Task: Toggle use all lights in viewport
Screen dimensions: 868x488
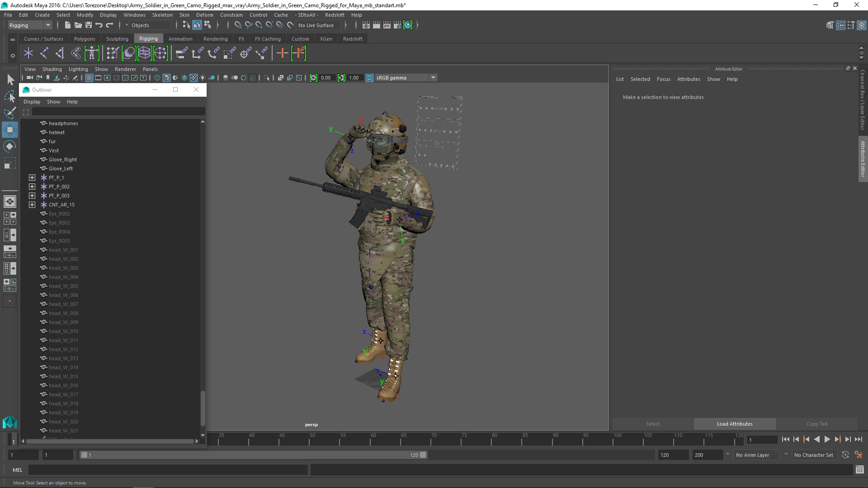Action: coord(203,78)
